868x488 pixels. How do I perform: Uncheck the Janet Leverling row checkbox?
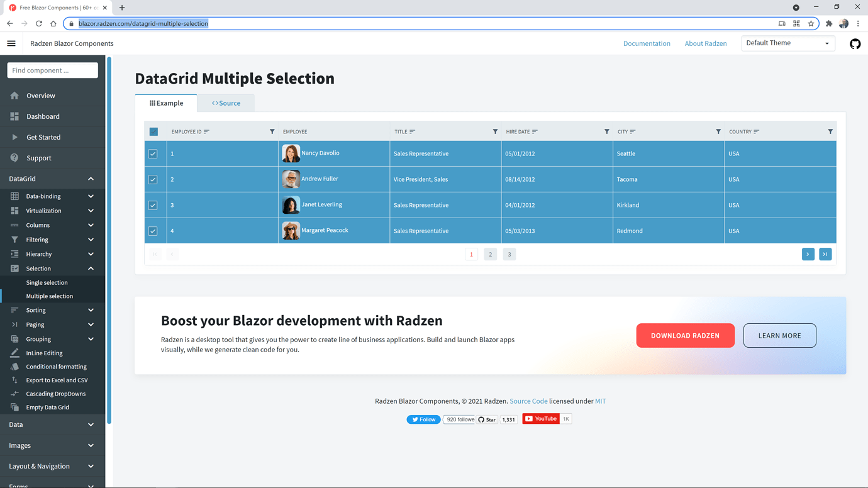(x=153, y=205)
